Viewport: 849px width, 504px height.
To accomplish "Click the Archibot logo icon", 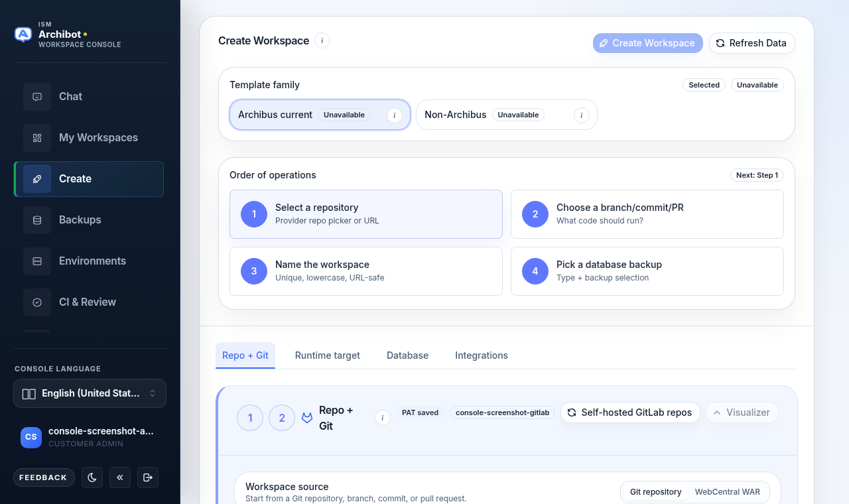I will pyautogui.click(x=23, y=34).
